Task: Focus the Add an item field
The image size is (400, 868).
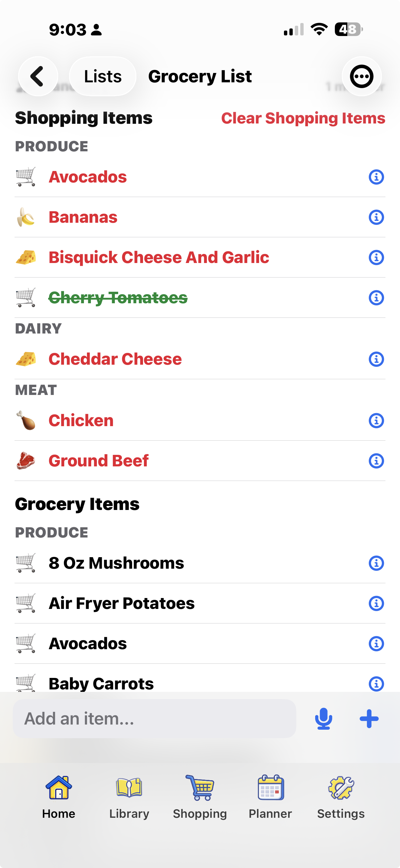Action: (x=155, y=718)
